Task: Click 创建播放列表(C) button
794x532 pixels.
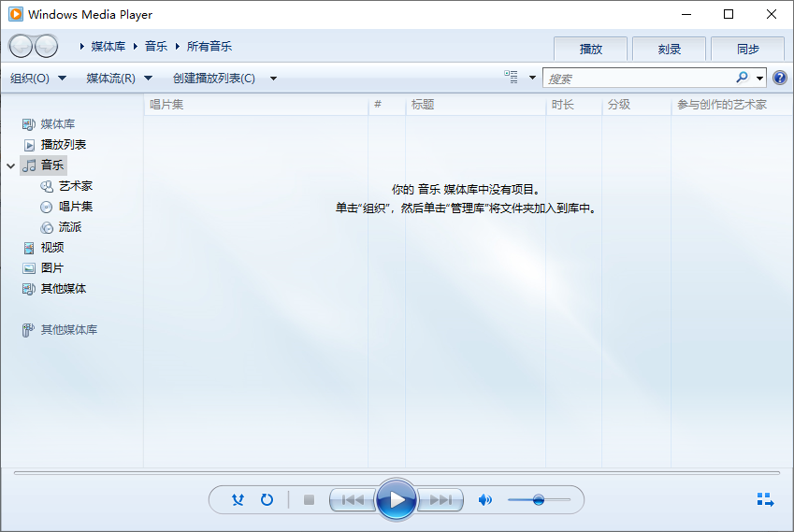Action: 213,79
